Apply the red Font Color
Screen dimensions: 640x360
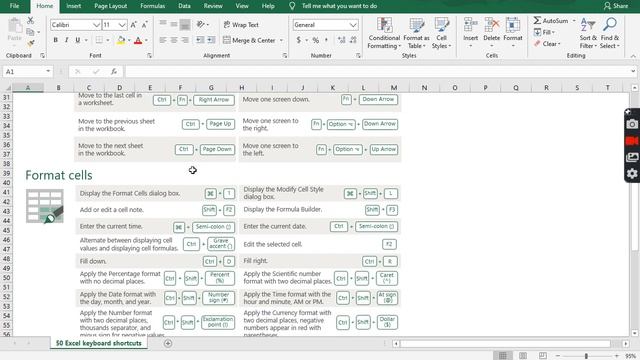click(138, 40)
